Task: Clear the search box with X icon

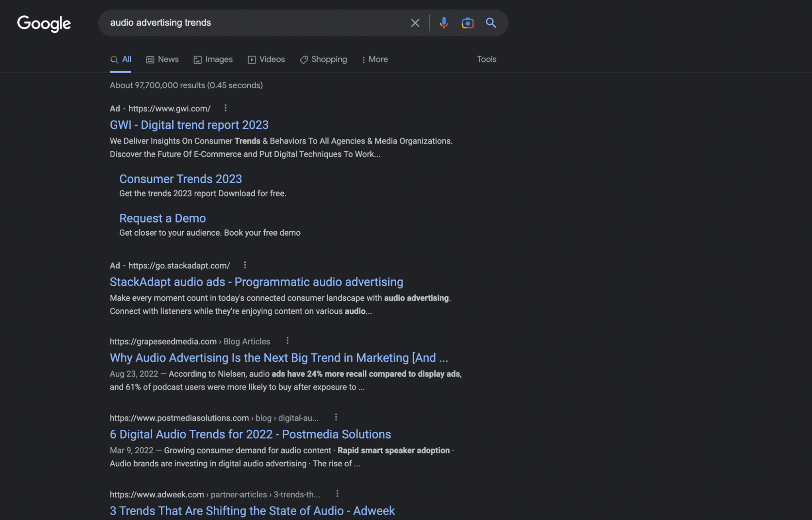Action: (x=415, y=23)
